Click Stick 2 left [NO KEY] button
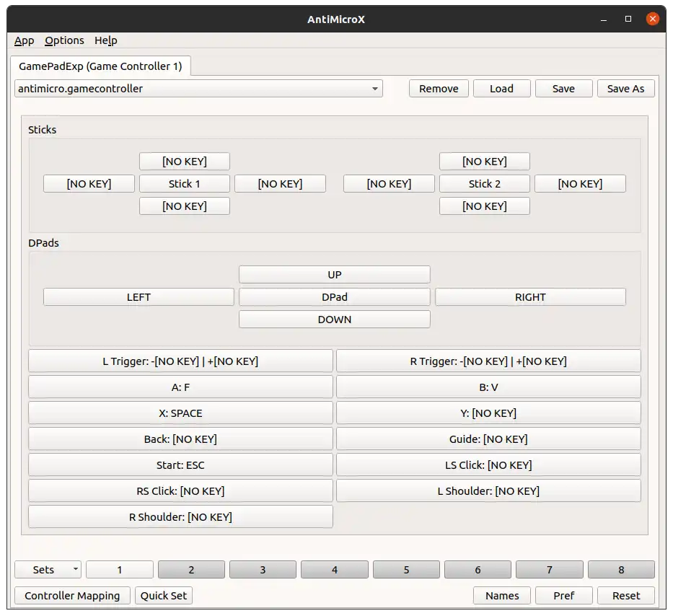The image size is (673, 616). (x=389, y=184)
